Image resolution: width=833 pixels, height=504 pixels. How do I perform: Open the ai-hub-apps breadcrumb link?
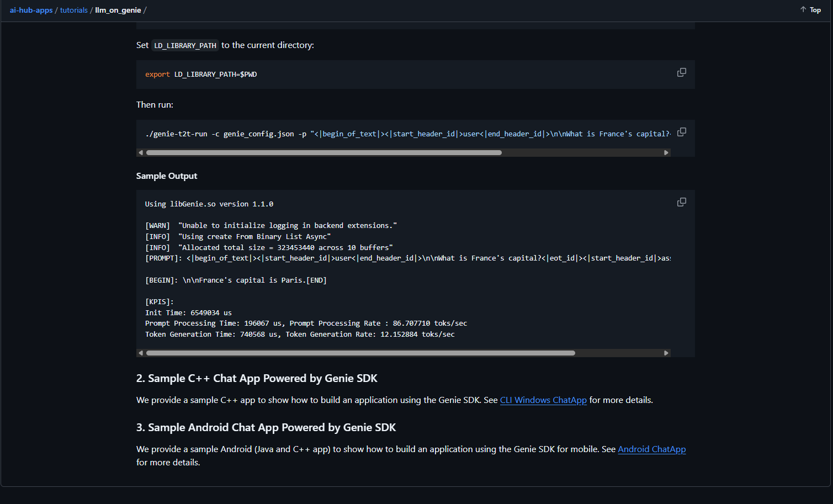pyautogui.click(x=31, y=10)
